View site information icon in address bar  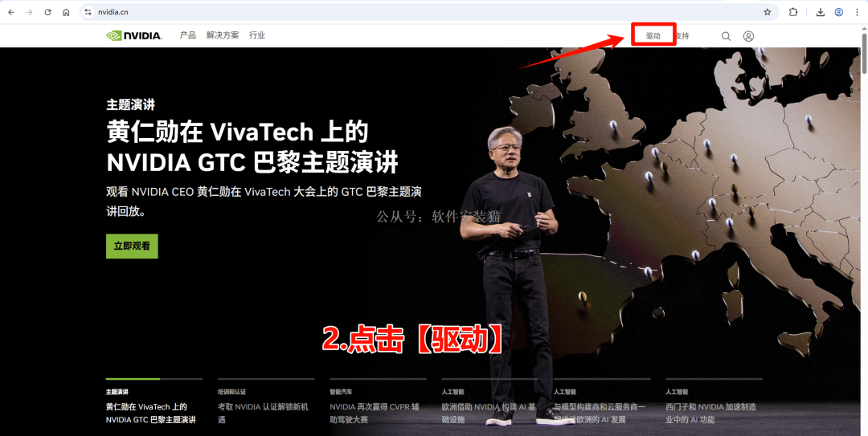88,12
